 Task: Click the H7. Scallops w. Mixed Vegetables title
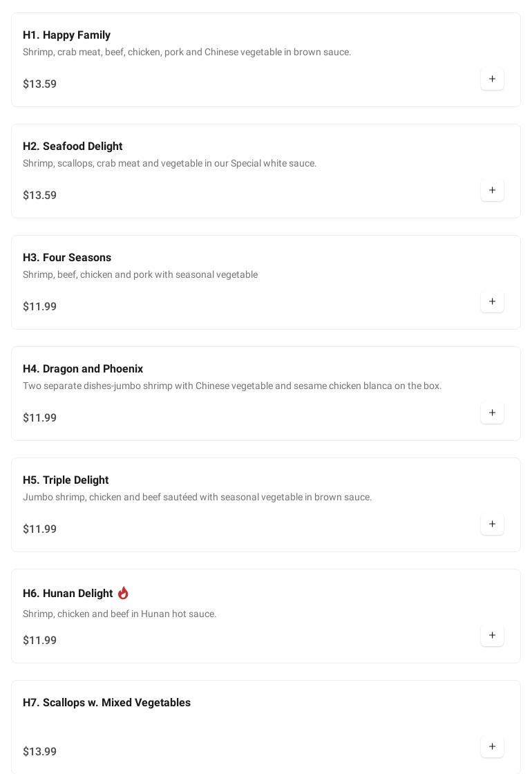[x=106, y=703]
